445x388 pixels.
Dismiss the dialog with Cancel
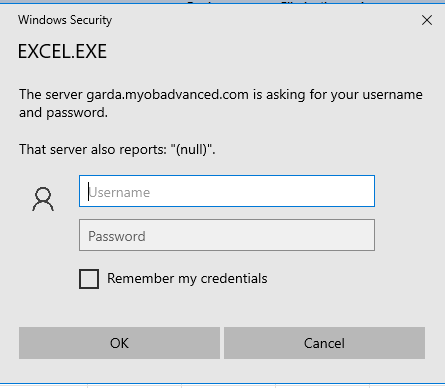click(324, 343)
